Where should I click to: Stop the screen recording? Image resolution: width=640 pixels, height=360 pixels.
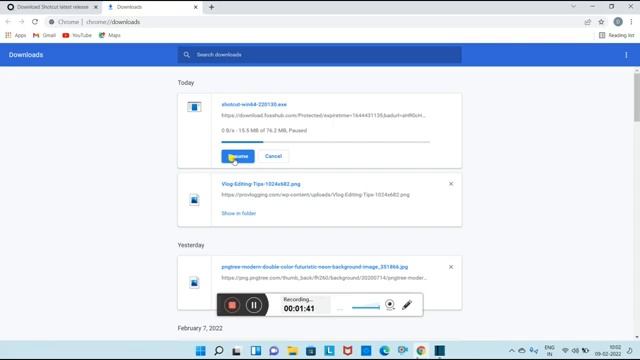coord(232,305)
